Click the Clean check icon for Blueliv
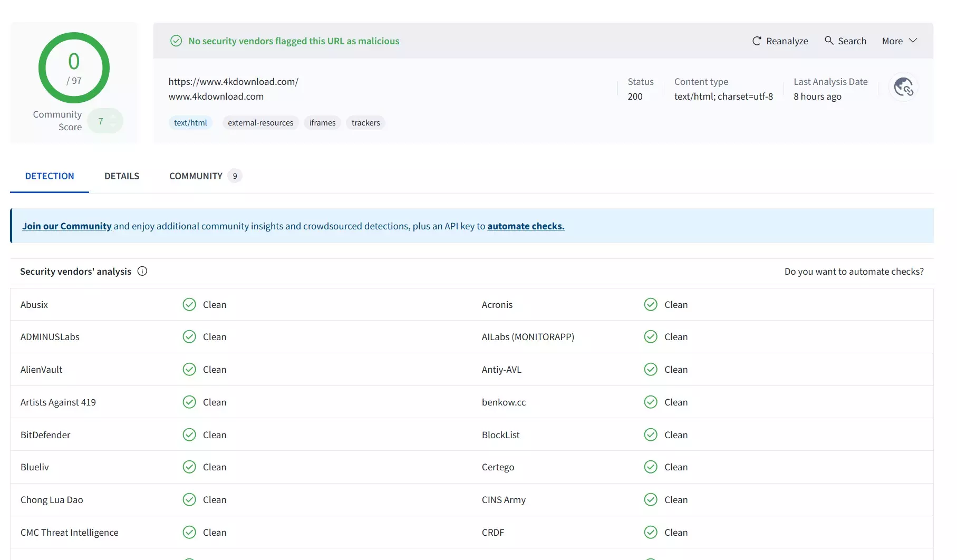The width and height of the screenshot is (957, 560). pos(189,467)
